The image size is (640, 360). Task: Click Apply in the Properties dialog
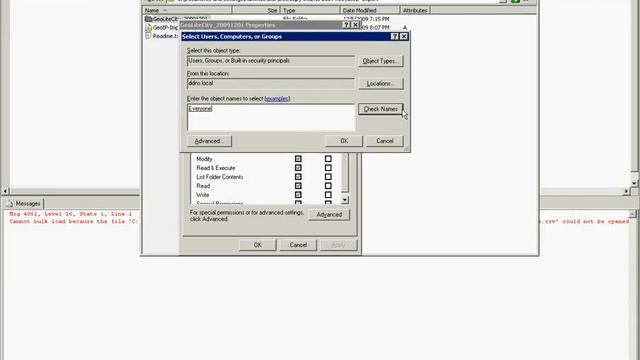coord(338,245)
